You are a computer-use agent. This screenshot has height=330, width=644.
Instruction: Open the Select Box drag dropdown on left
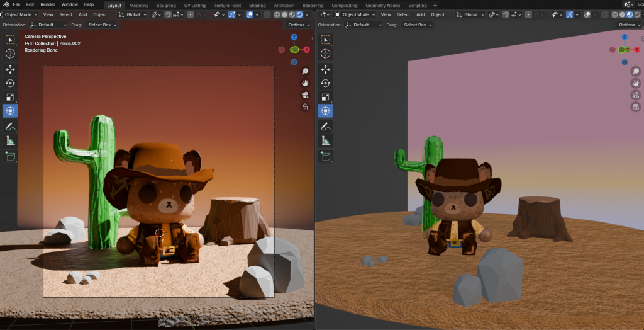102,25
